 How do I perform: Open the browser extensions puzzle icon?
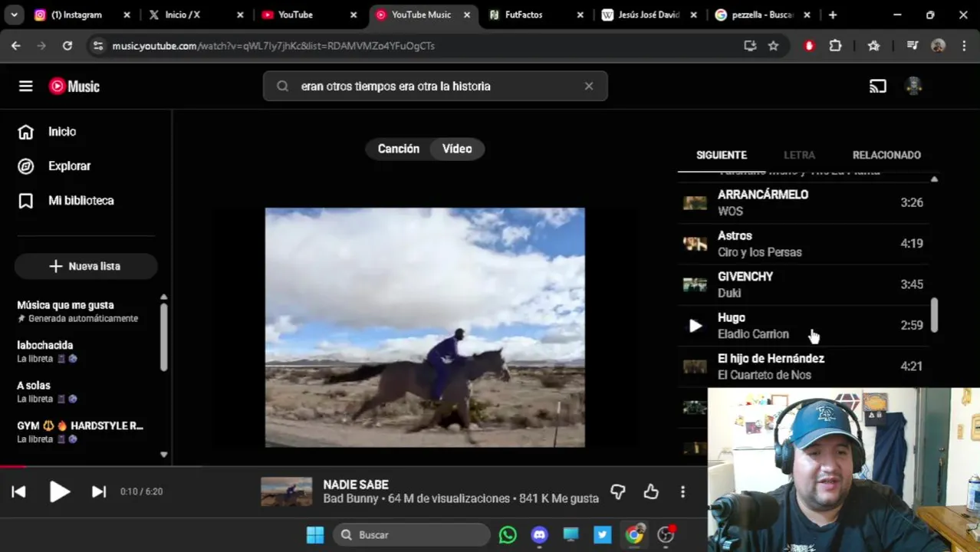click(x=835, y=46)
